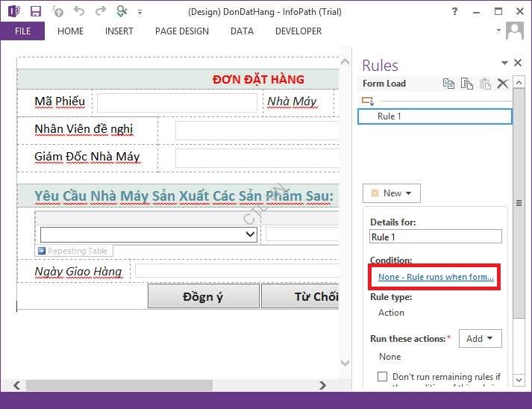
Task: Click the Redo arrow icon
Action: 101,11
